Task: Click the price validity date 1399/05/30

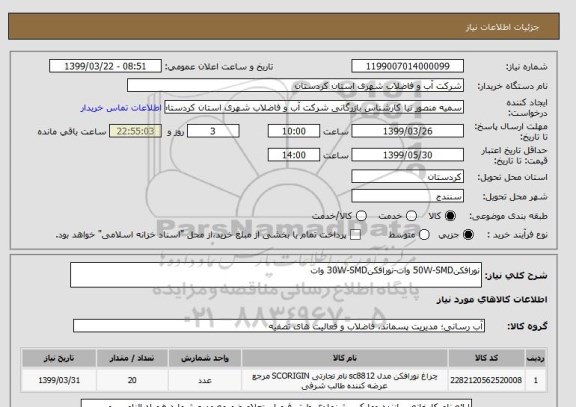Action: [x=407, y=155]
